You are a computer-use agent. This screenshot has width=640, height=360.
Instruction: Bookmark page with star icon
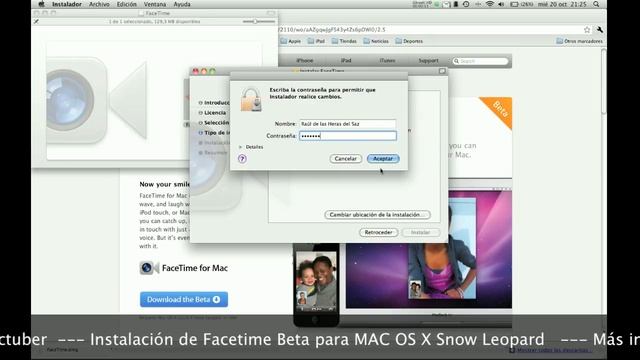587,29
